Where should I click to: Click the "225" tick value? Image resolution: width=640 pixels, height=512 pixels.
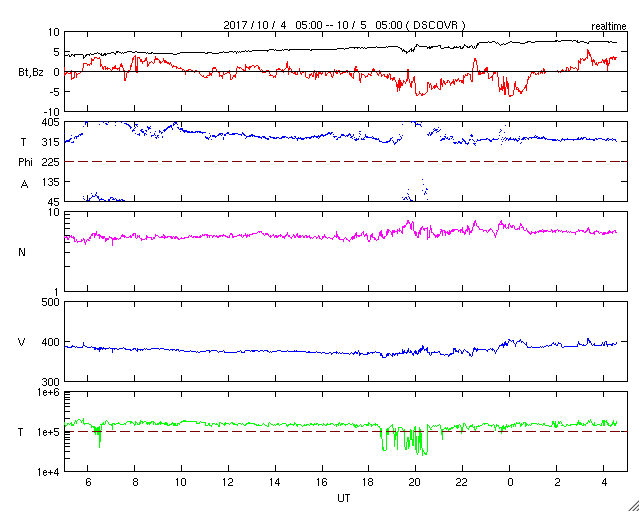tap(51, 162)
